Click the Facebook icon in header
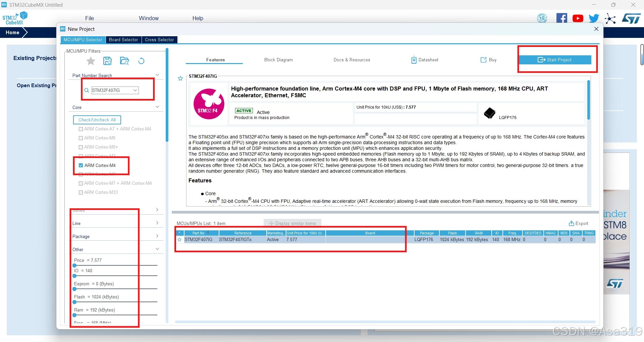This screenshot has width=644, height=342. click(562, 18)
